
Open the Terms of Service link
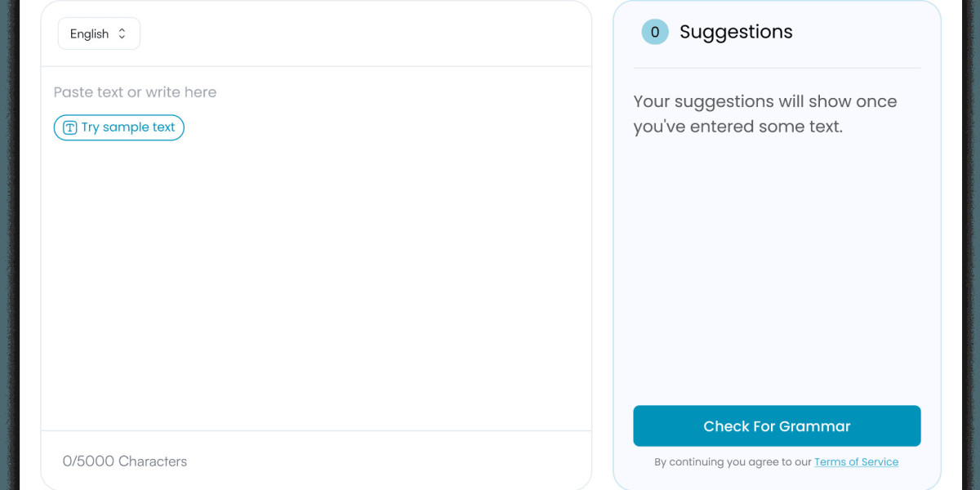pyautogui.click(x=856, y=462)
